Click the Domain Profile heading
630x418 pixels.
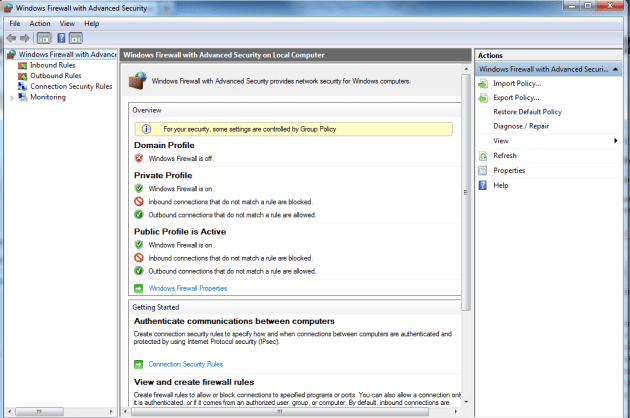coord(164,145)
